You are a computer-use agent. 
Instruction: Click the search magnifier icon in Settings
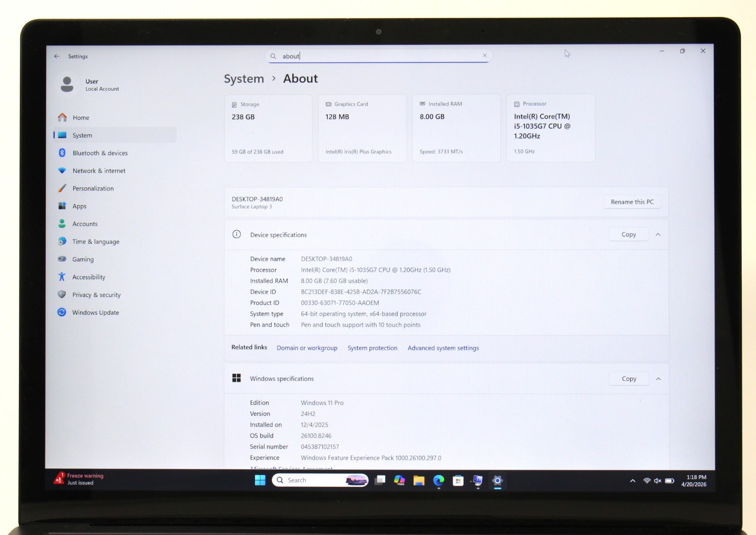(x=273, y=56)
